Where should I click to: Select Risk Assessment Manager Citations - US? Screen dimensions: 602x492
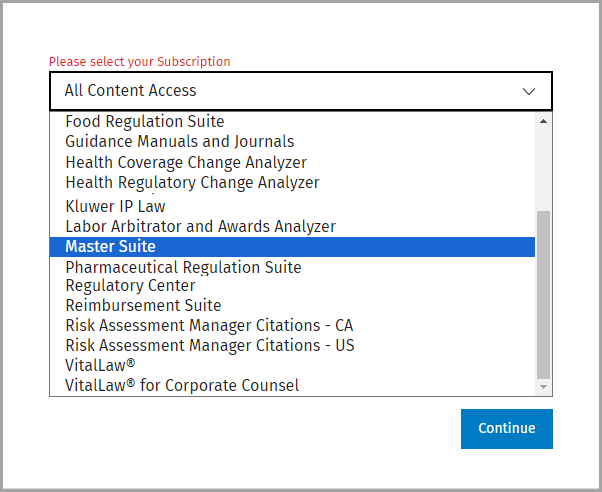(292, 345)
